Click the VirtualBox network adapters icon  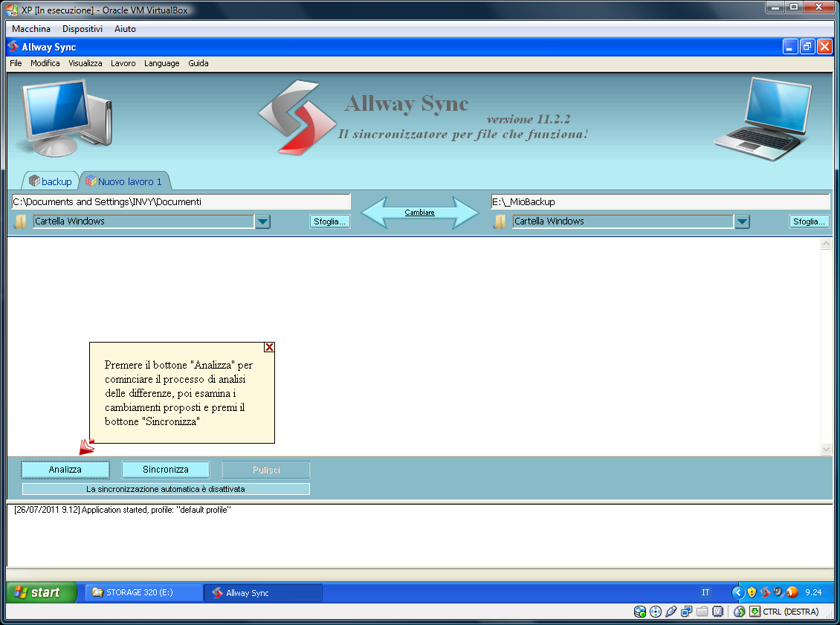click(686, 612)
